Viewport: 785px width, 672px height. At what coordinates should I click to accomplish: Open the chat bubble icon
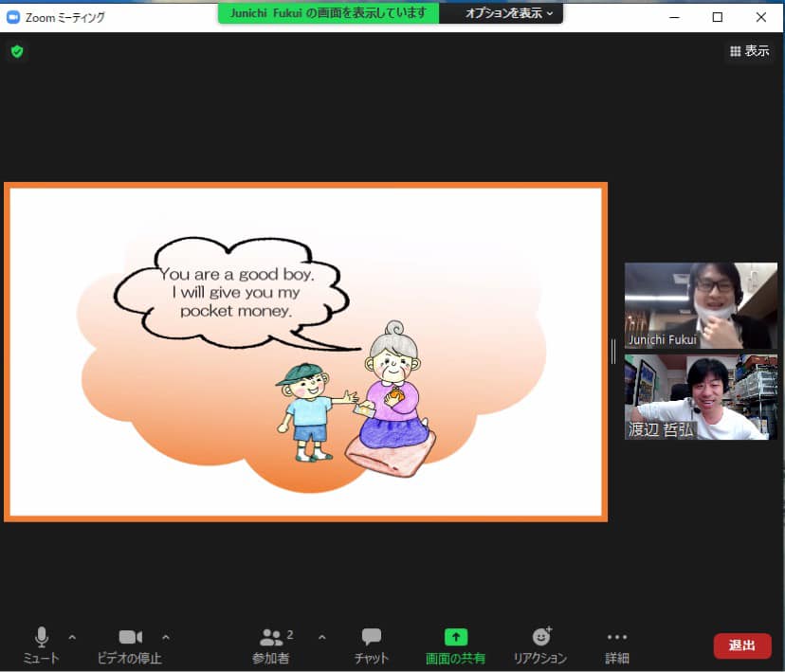coord(372,637)
